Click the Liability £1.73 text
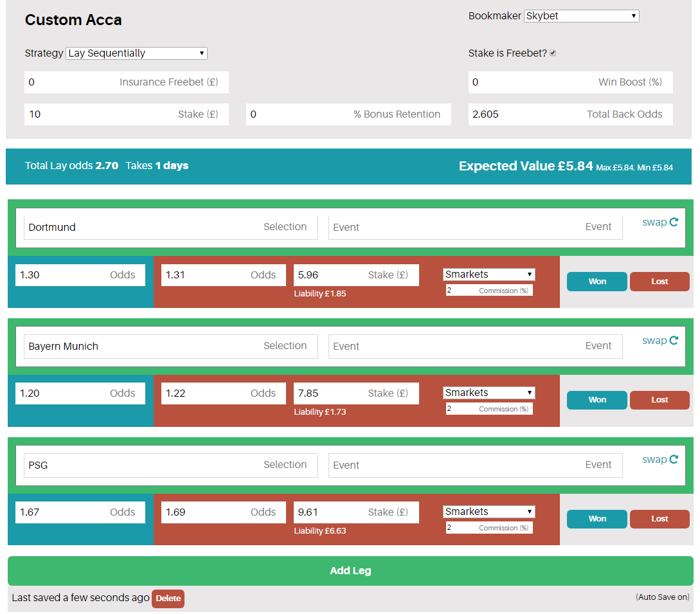The height and width of the screenshot is (614, 700). pos(319,411)
